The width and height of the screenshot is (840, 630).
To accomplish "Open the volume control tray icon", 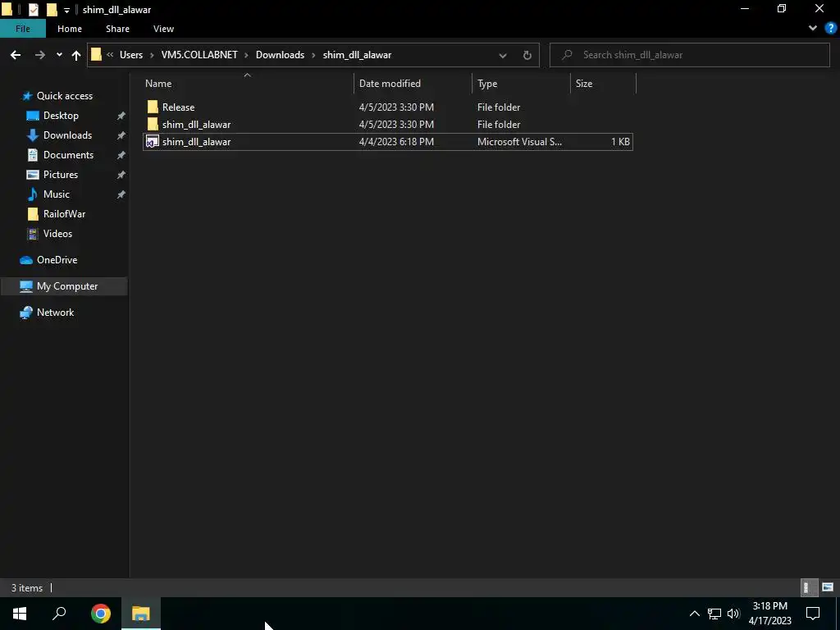I will [733, 614].
